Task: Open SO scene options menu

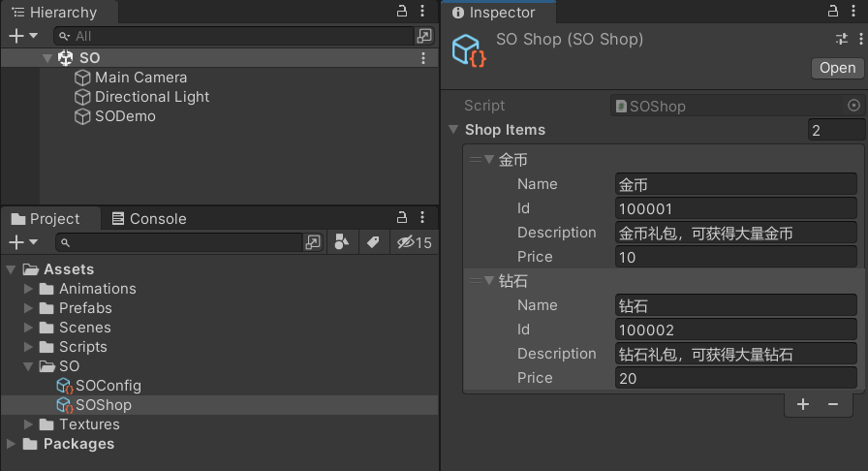Action: point(423,57)
